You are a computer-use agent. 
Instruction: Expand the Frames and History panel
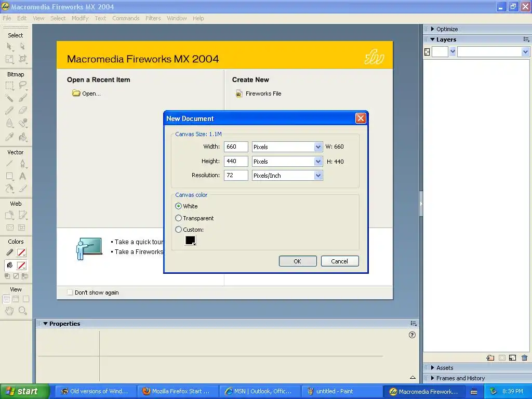[433, 378]
